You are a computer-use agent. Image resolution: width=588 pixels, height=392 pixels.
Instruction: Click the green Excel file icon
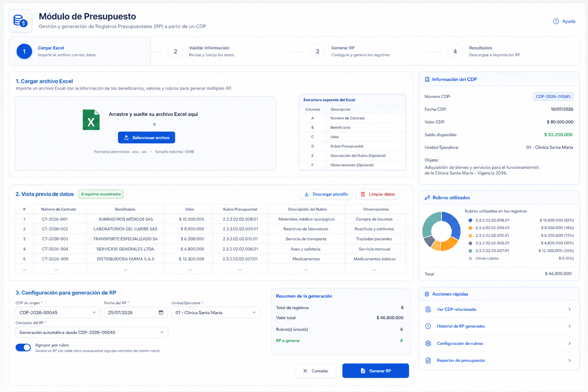91,120
